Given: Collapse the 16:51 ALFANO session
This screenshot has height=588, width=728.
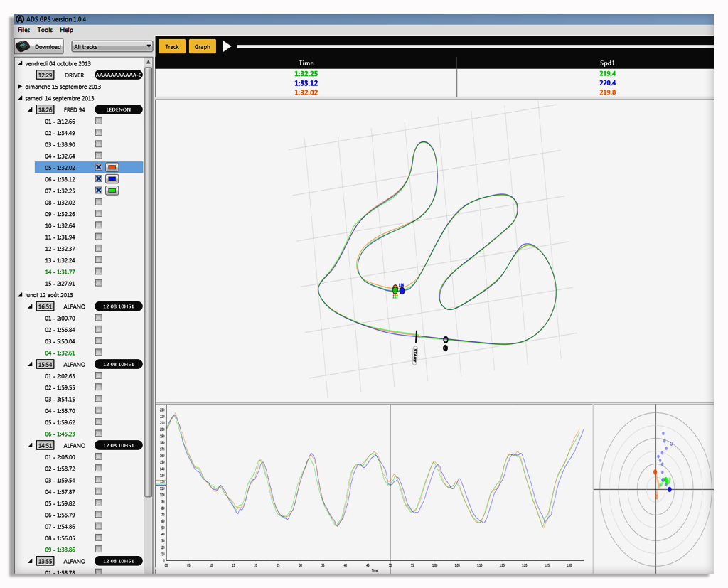Looking at the screenshot, I should 30,306.
